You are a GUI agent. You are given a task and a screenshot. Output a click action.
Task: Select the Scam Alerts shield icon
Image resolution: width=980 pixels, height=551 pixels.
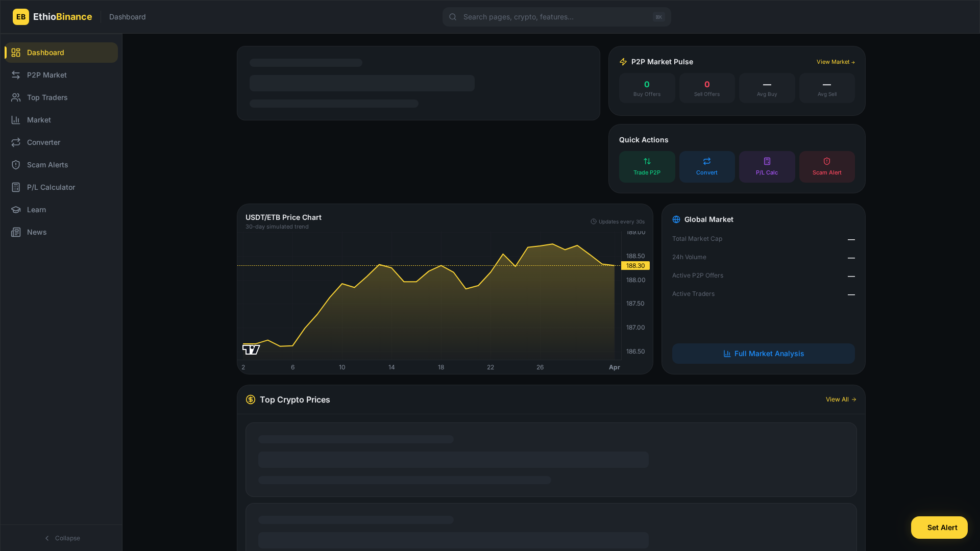16,165
